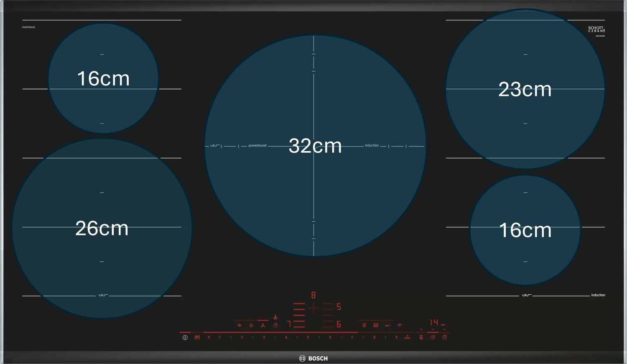
Task: Tap the Wi-Fi Home Connect icon
Action: [399, 325]
